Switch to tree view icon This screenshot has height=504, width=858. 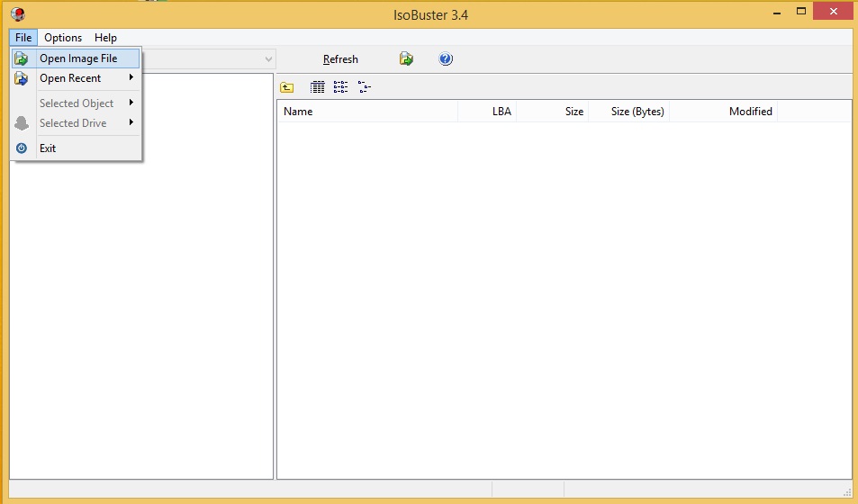365,87
